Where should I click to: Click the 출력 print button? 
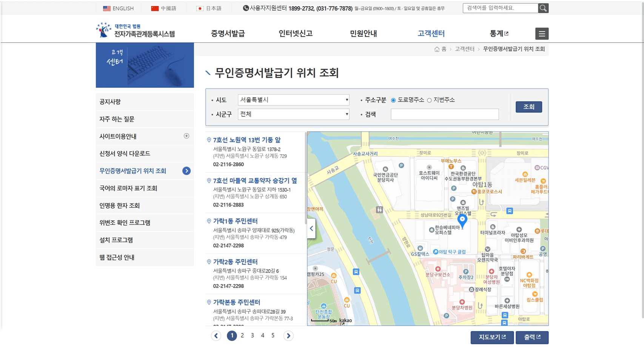532,337
